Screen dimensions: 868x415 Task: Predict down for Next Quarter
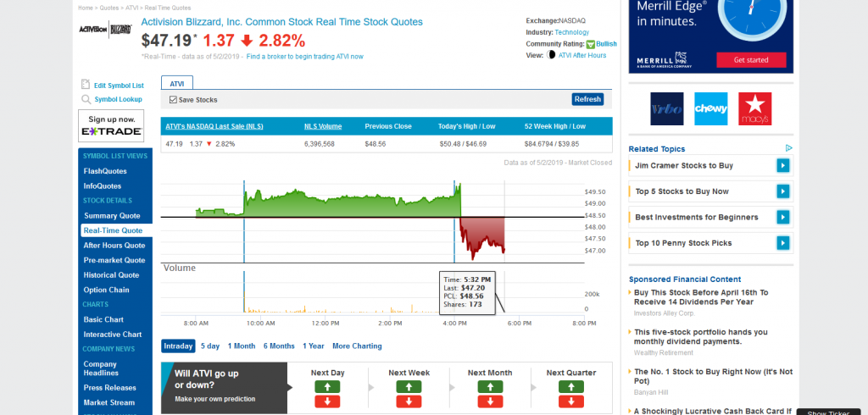pos(571,401)
